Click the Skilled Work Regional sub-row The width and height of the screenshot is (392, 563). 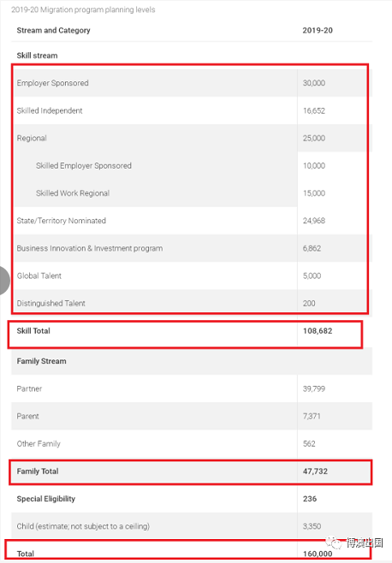[x=192, y=193]
